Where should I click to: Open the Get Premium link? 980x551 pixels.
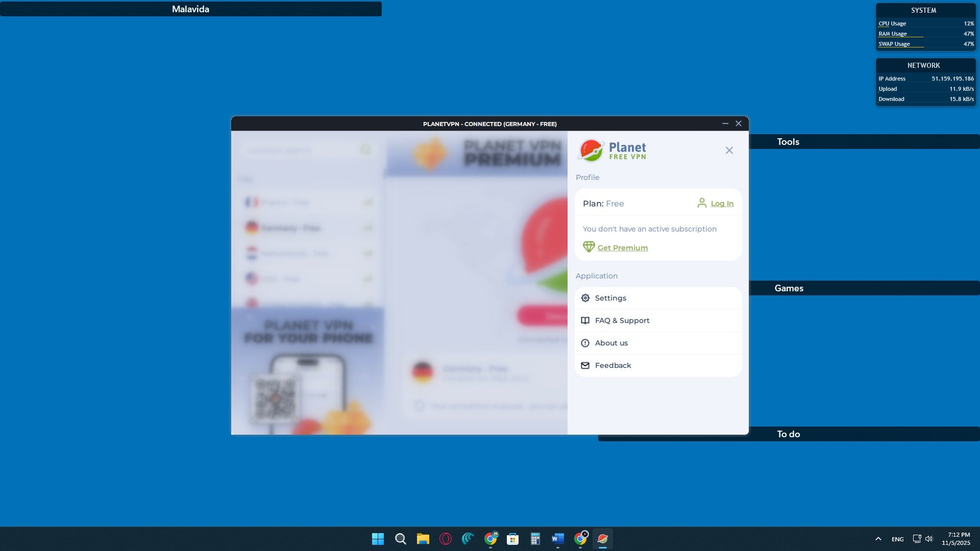(x=622, y=248)
